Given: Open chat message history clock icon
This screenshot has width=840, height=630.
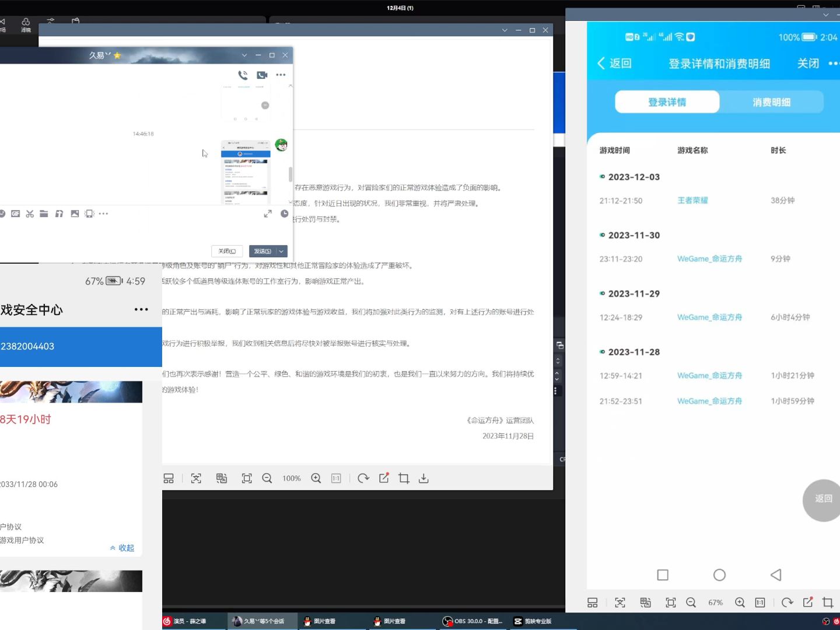Looking at the screenshot, I should [284, 213].
